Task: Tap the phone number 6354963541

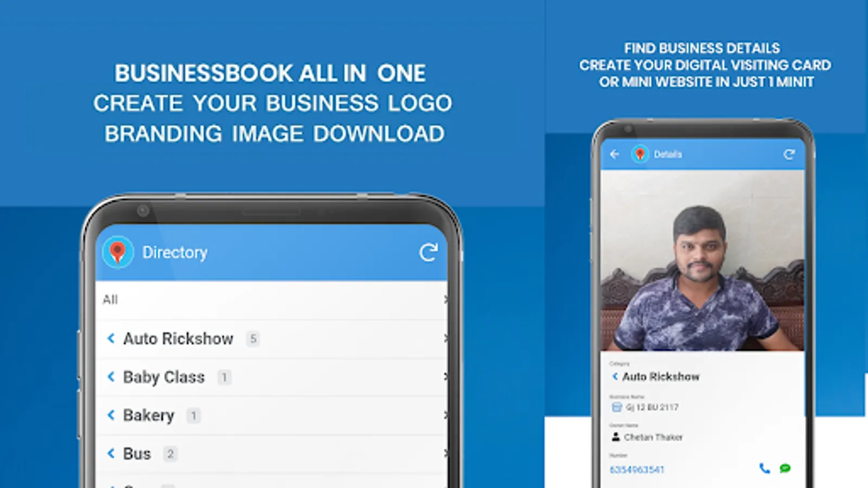Action: [x=637, y=470]
